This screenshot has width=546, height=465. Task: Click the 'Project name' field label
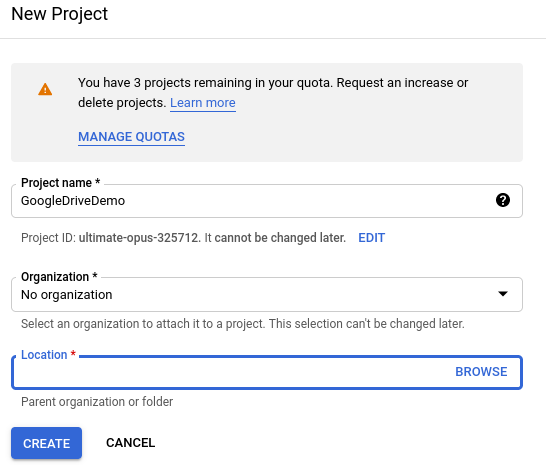coord(61,183)
